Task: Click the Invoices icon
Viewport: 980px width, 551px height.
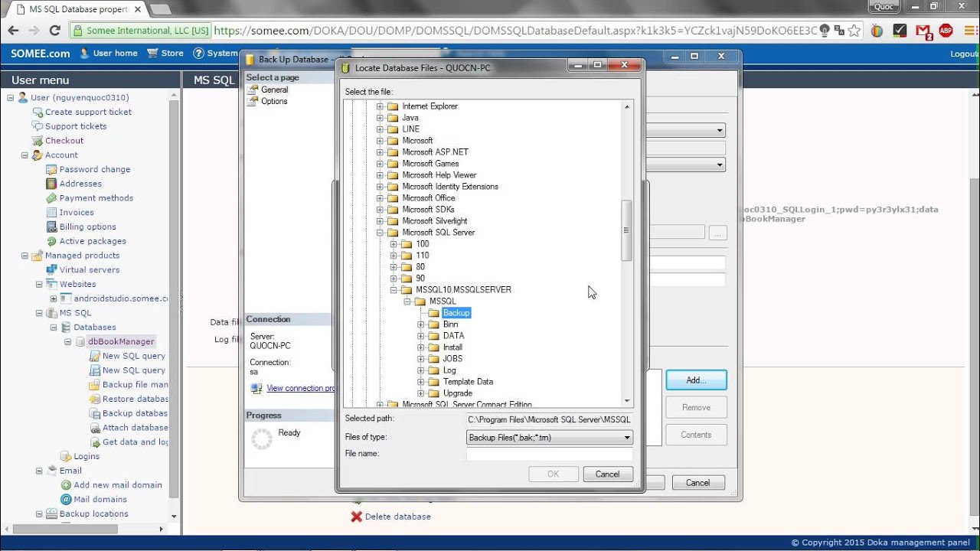Action: [51, 212]
